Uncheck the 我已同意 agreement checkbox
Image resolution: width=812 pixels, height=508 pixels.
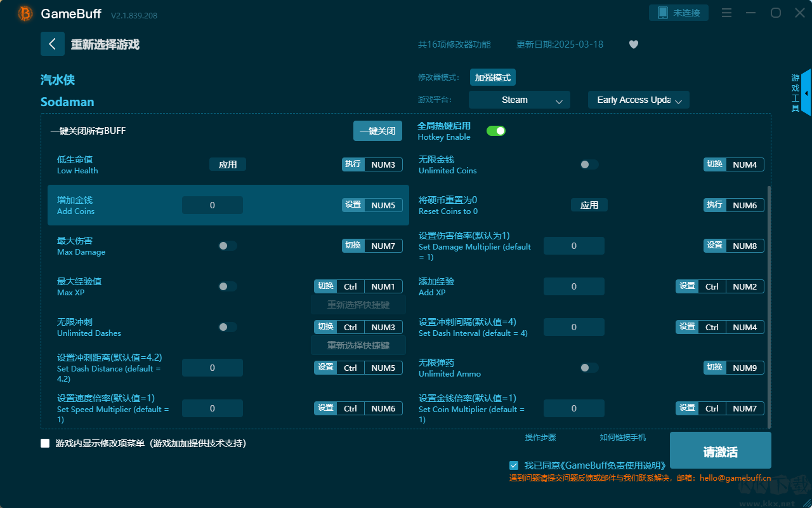pos(514,465)
